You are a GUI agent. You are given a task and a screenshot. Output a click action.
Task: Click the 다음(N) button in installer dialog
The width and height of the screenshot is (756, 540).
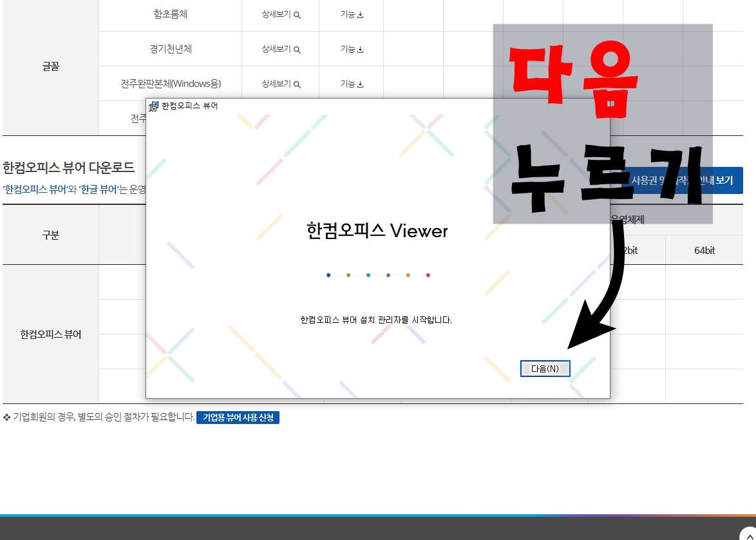coord(545,369)
